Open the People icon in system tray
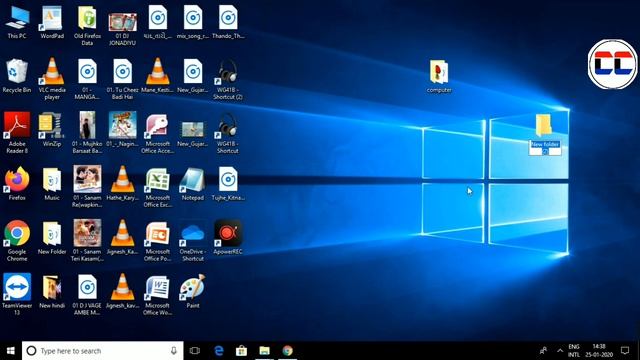 pyautogui.click(x=543, y=351)
